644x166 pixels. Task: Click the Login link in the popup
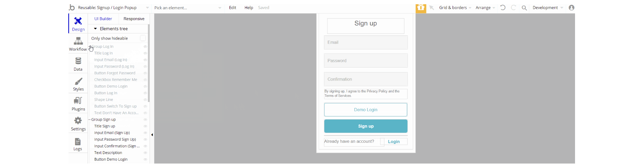(394, 142)
